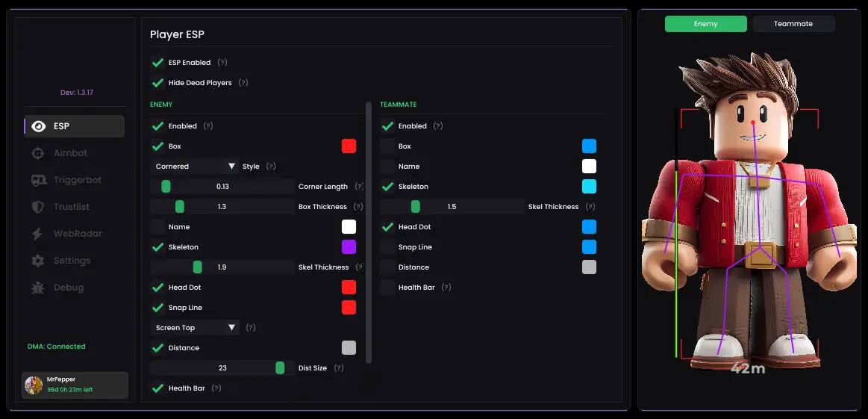
Task: Toggle Enemy Snap Line checkbox
Action: click(x=157, y=308)
